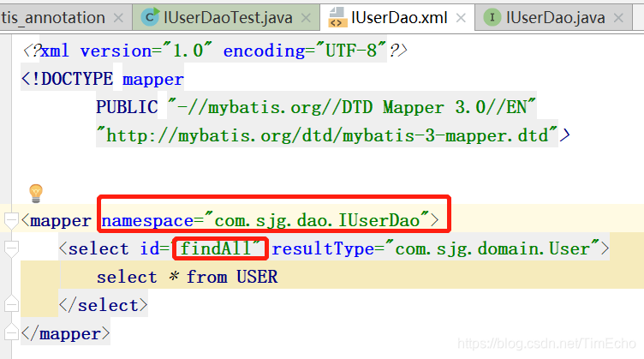Click the interface icon on IUserDao.java tab
This screenshot has height=359, width=644.
coord(492,18)
